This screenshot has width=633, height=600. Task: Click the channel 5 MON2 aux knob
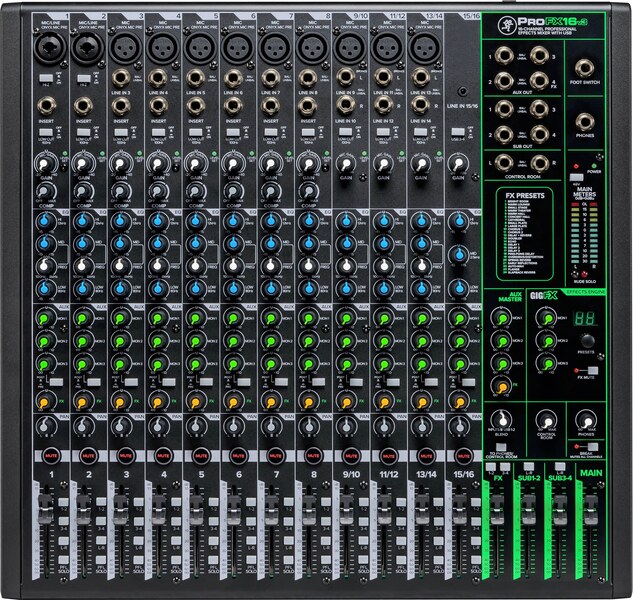click(195, 341)
